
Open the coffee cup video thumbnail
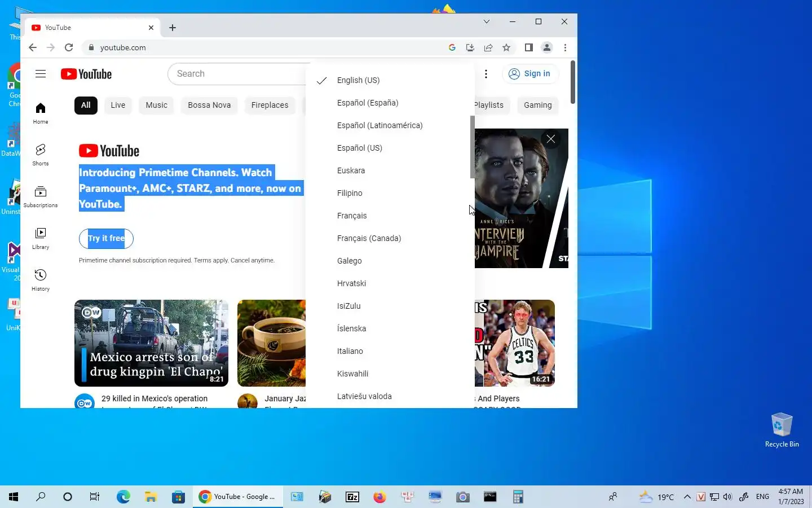pos(271,343)
